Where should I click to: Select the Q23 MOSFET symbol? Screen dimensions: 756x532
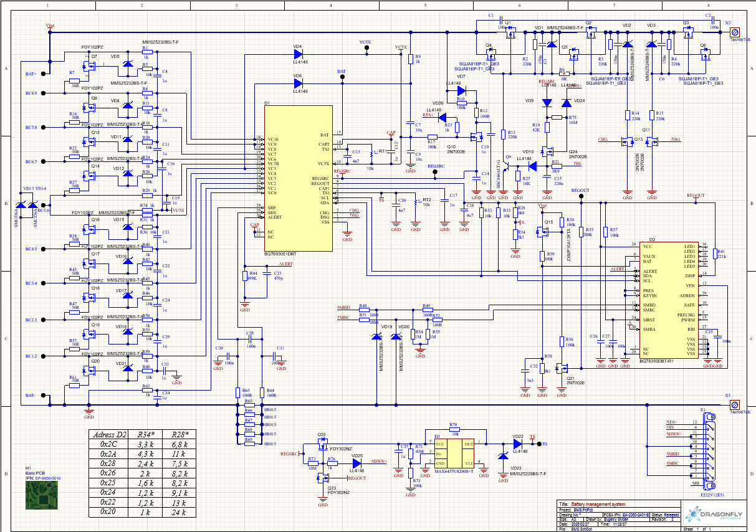point(323,478)
